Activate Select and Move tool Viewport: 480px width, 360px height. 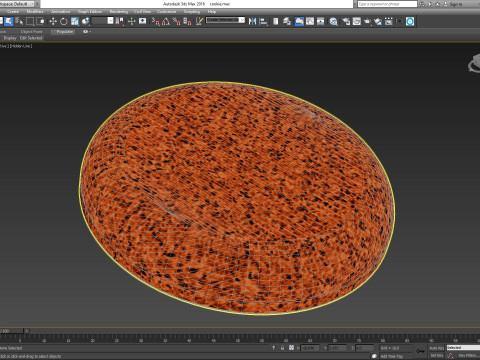(x=53, y=22)
